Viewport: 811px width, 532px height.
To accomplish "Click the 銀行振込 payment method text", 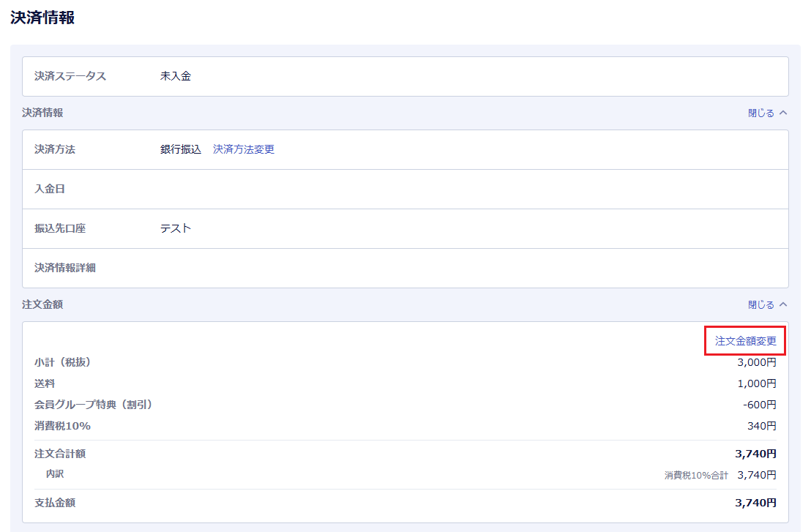I will (181, 149).
